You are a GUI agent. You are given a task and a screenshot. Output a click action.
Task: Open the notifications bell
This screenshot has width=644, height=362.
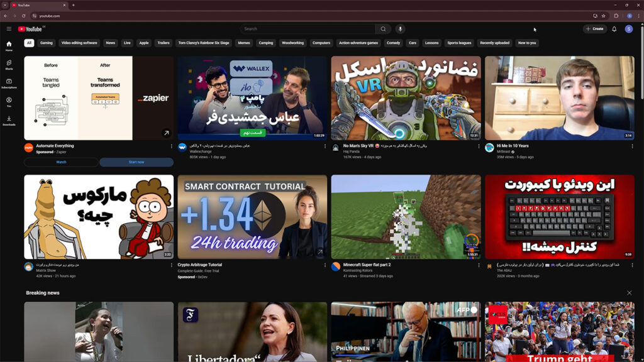coord(614,29)
